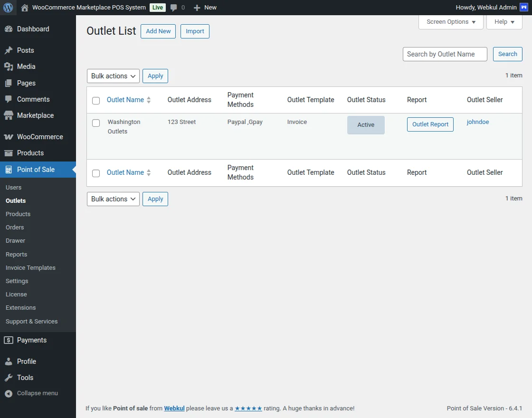Open the Drawer submenu item
The height and width of the screenshot is (418, 532).
(15, 240)
